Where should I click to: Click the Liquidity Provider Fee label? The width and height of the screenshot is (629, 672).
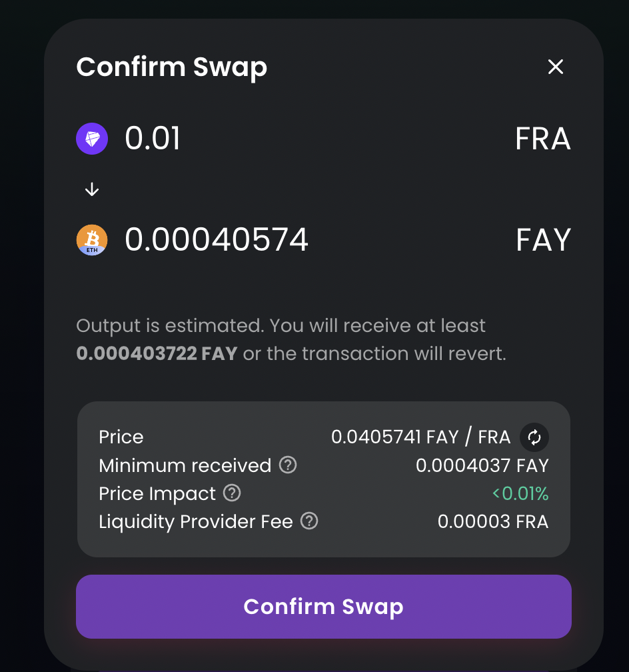click(195, 522)
